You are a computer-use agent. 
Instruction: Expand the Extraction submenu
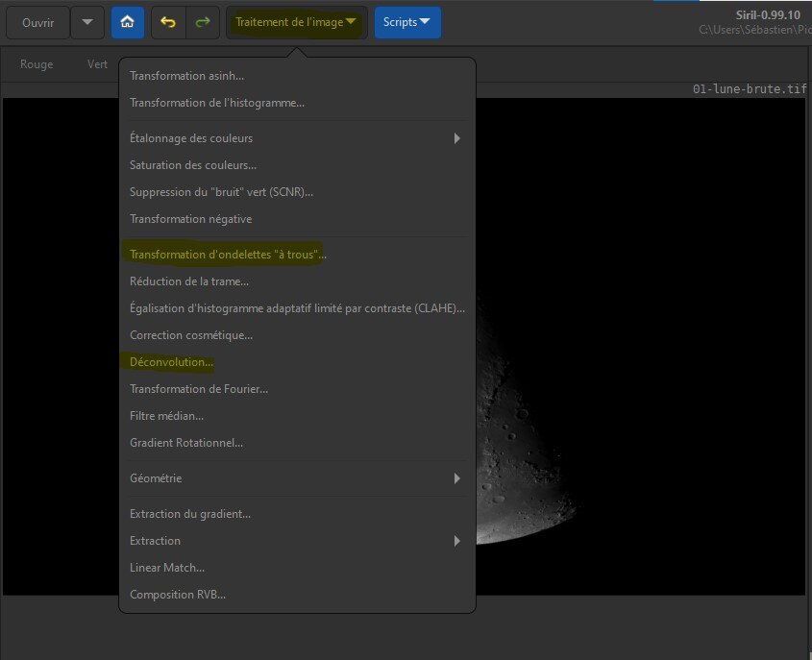point(297,541)
